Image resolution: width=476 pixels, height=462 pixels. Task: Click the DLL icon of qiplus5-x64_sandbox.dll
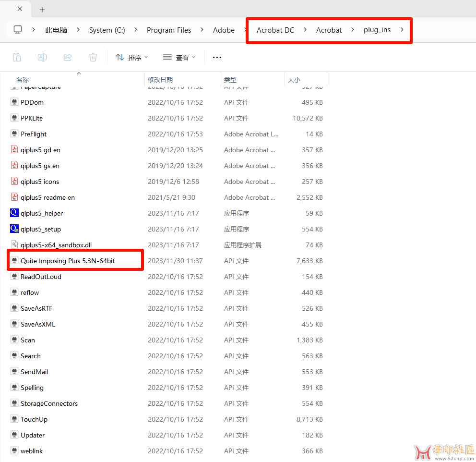(14, 244)
